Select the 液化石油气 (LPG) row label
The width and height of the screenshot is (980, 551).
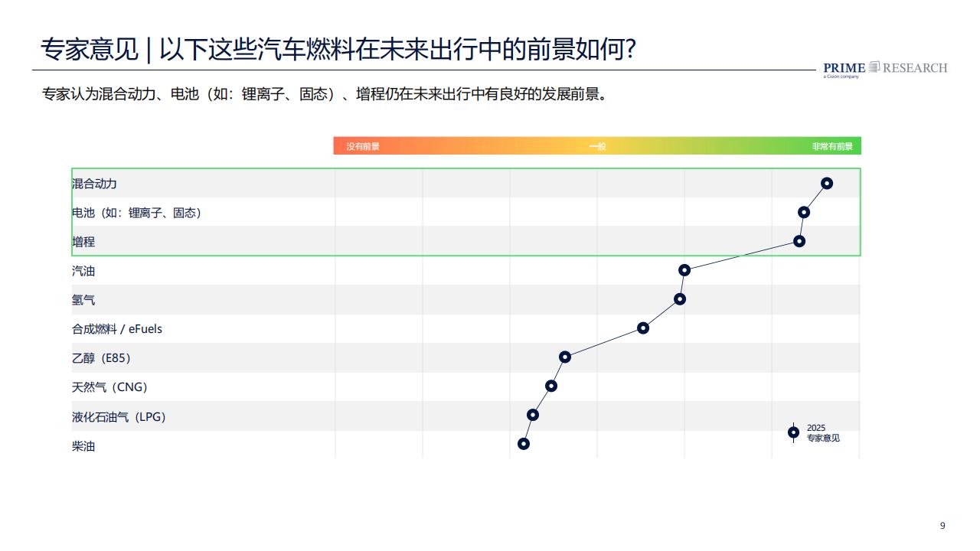(119, 417)
